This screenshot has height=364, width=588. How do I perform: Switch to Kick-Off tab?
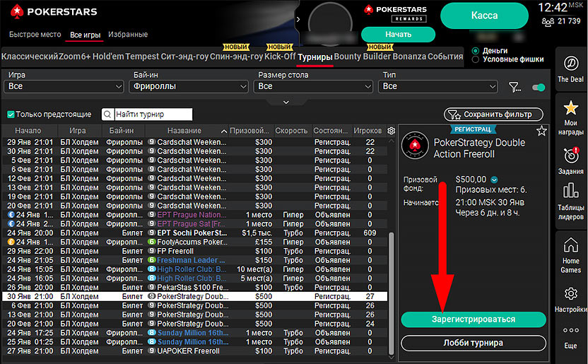tap(280, 57)
